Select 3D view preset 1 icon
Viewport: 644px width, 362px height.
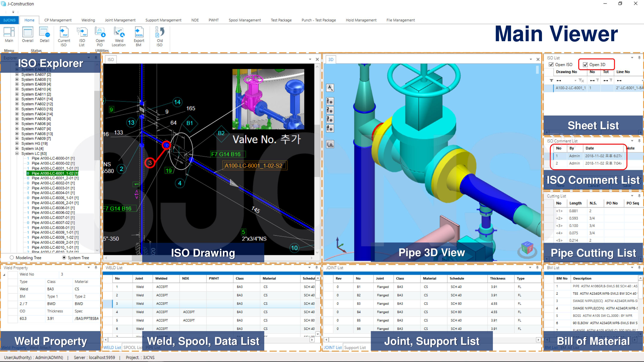(330, 101)
